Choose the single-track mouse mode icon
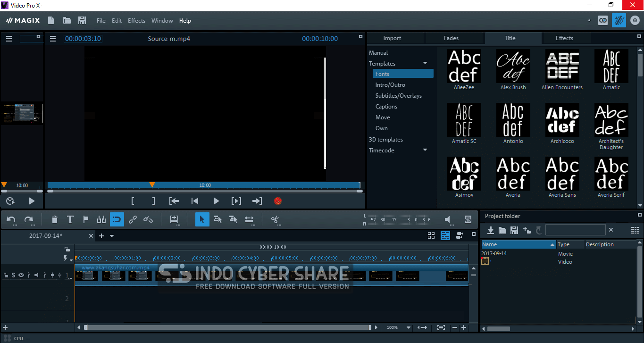The width and height of the screenshot is (644, 343). pos(217,219)
